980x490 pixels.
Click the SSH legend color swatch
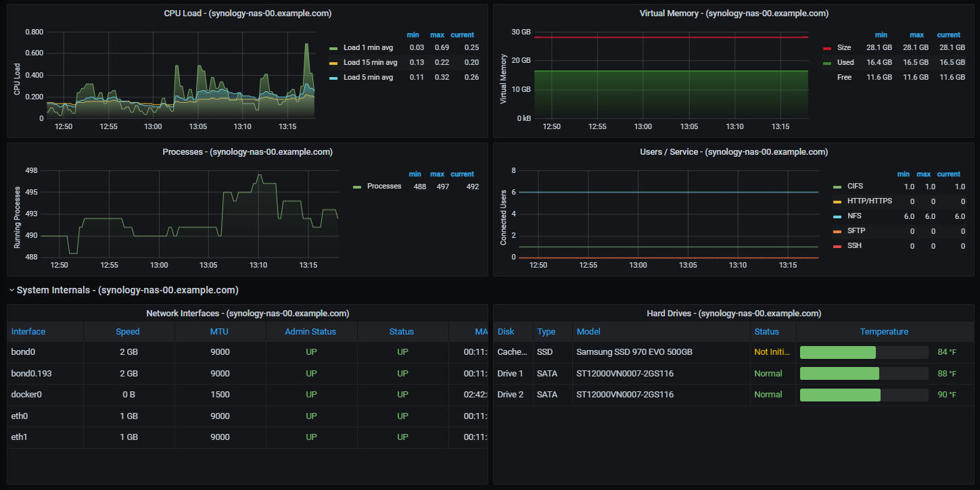(837, 246)
